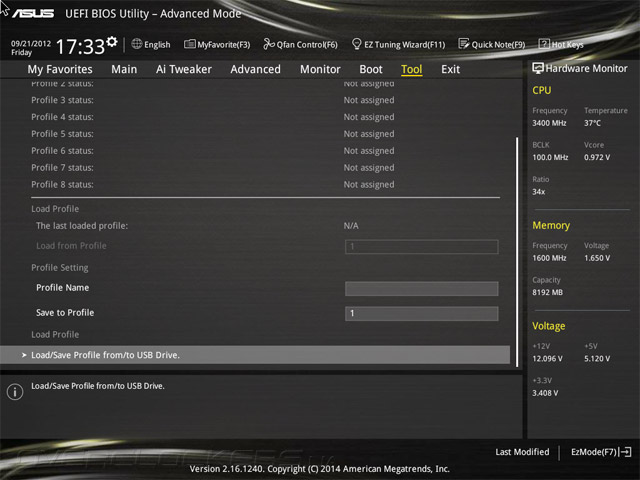
Task: Click the Profile Setting heading
Action: (60, 268)
